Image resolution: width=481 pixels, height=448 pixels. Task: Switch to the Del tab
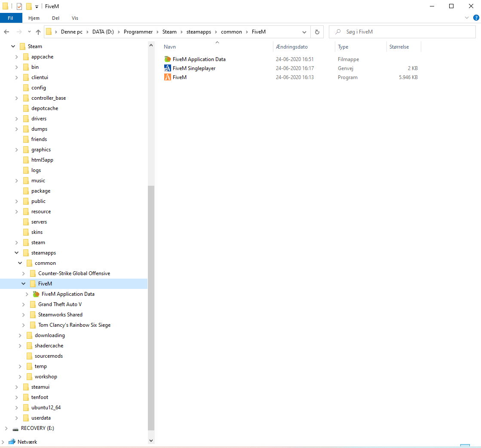55,18
